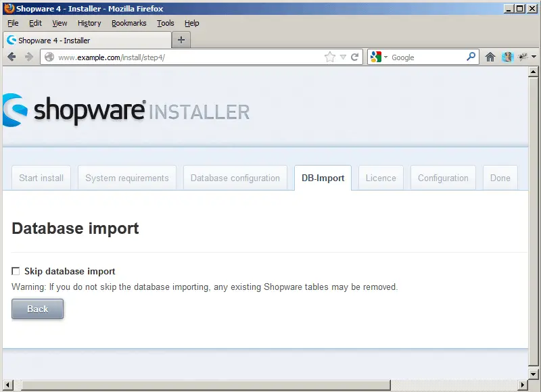Open the dropdown arrow beside the bug icon

(x=534, y=57)
